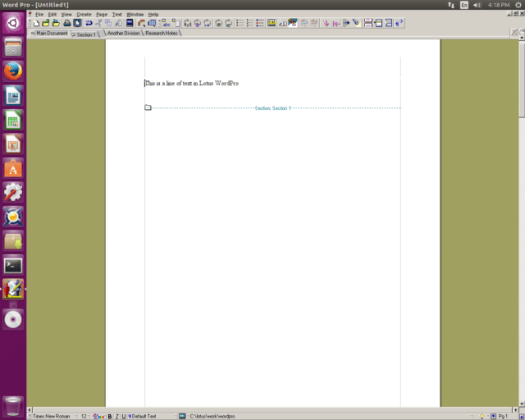This screenshot has height=420, width=525.
Task: Toggle full page view icon
Action: pos(77,23)
